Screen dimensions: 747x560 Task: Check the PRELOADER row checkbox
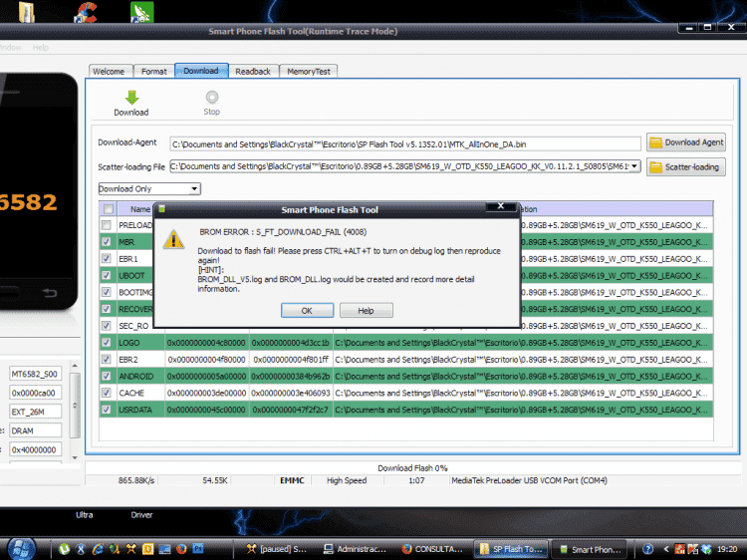click(x=107, y=225)
